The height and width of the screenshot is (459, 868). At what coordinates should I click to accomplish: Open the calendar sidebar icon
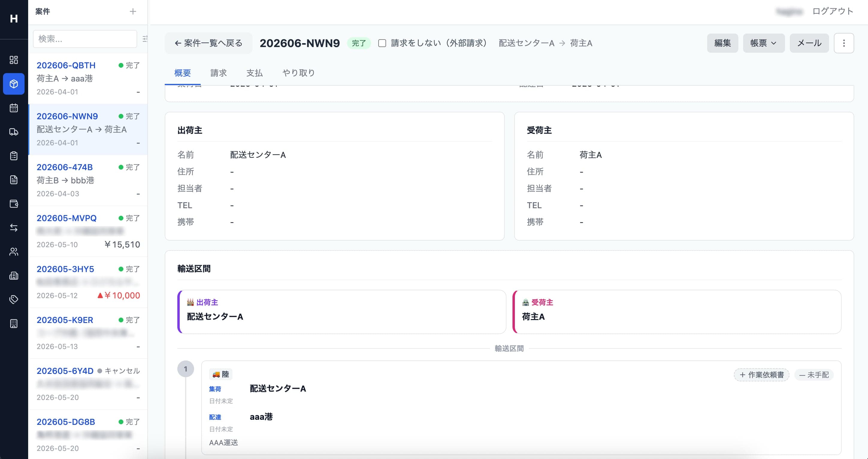pyautogui.click(x=14, y=108)
